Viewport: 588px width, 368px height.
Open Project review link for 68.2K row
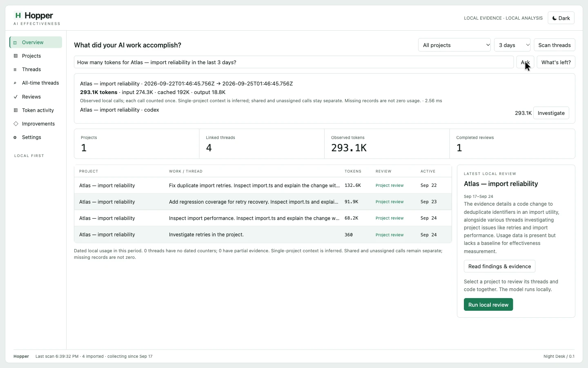pos(390,218)
